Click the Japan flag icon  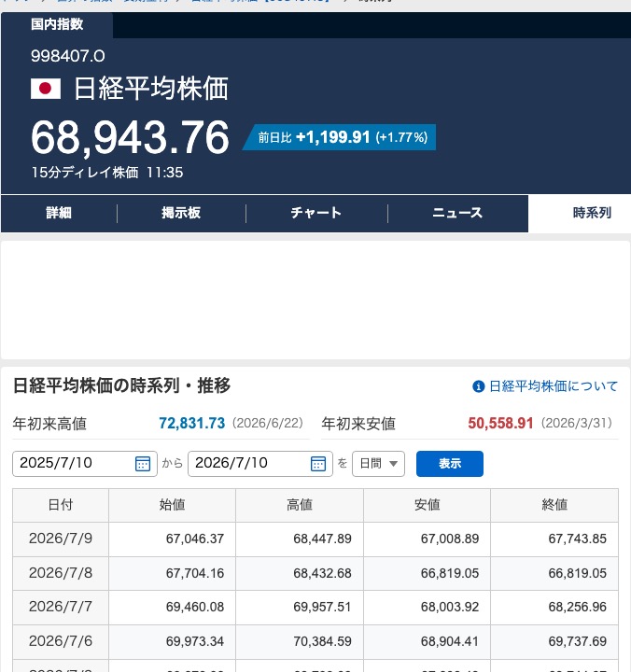[x=46, y=89]
